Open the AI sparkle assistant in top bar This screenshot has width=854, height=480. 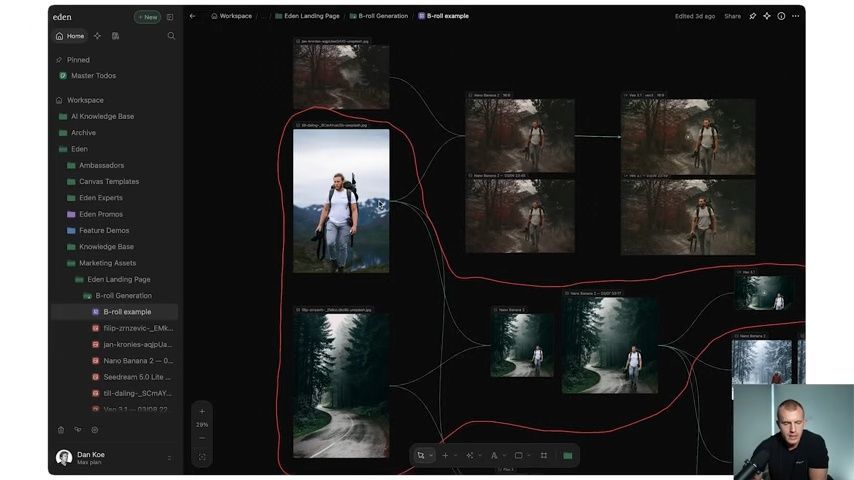point(767,16)
